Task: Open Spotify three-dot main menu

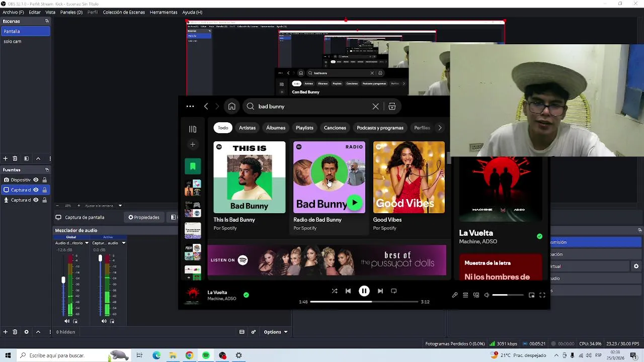Action: [x=190, y=107]
